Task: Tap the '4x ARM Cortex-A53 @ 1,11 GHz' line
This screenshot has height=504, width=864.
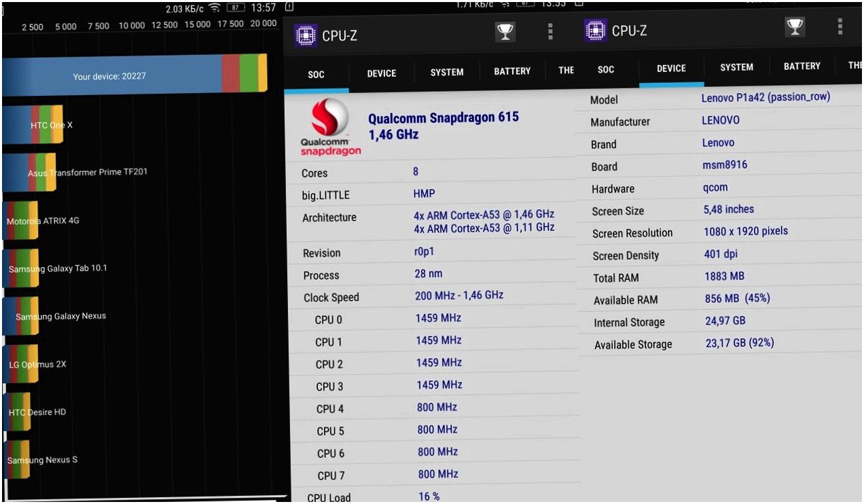Action: 484,228
